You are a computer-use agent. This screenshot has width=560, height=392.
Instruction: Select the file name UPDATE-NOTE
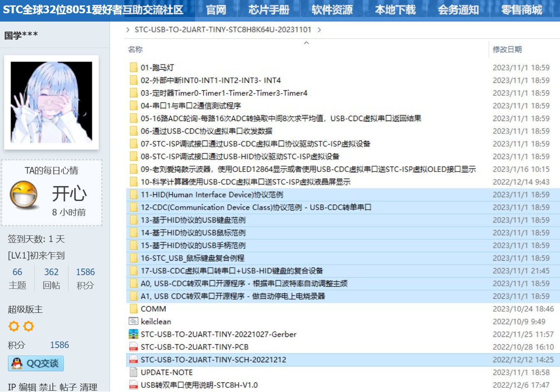(x=167, y=373)
